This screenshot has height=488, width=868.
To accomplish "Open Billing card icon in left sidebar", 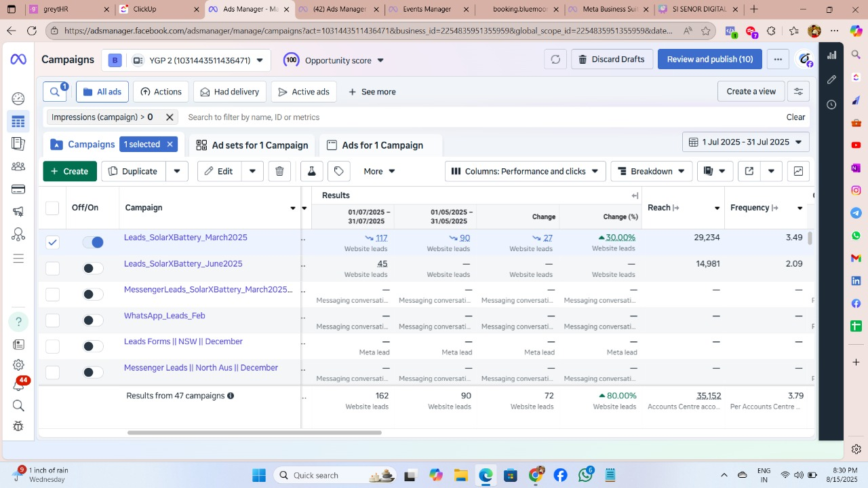I will [x=18, y=189].
